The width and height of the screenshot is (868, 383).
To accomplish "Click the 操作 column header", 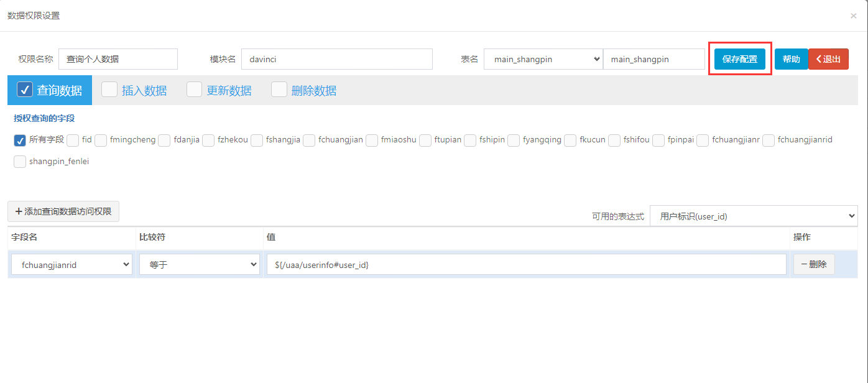I will [802, 238].
